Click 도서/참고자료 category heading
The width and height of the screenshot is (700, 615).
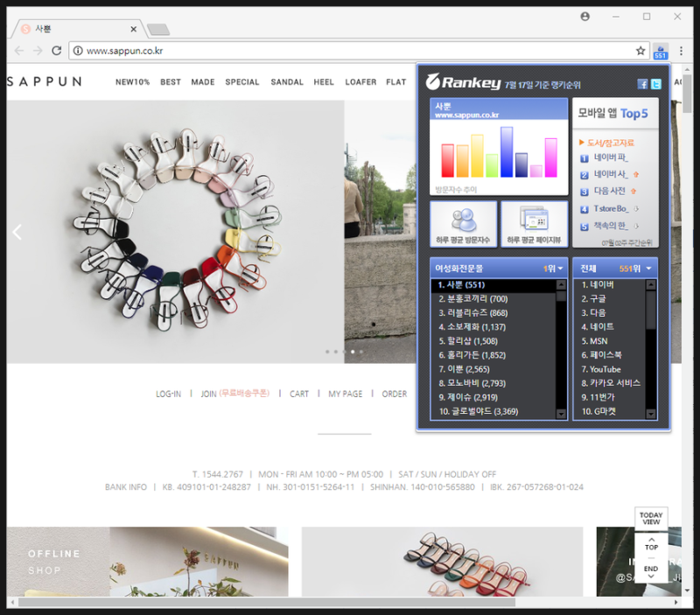pyautogui.click(x=610, y=143)
